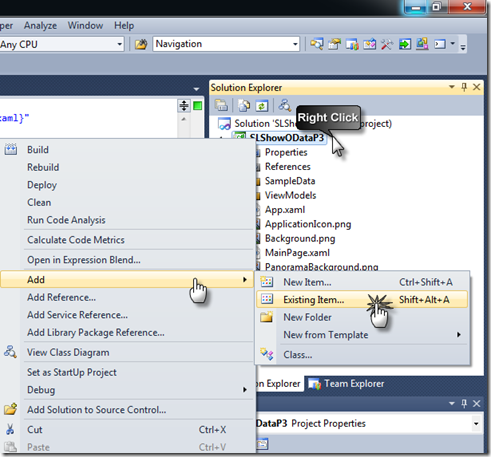This screenshot has width=491, height=457.
Task: Toggle the pin on the Properties panel
Action: (x=464, y=403)
